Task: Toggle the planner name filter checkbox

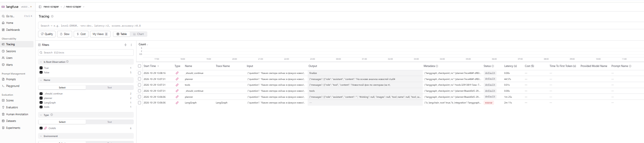Action: [41, 98]
